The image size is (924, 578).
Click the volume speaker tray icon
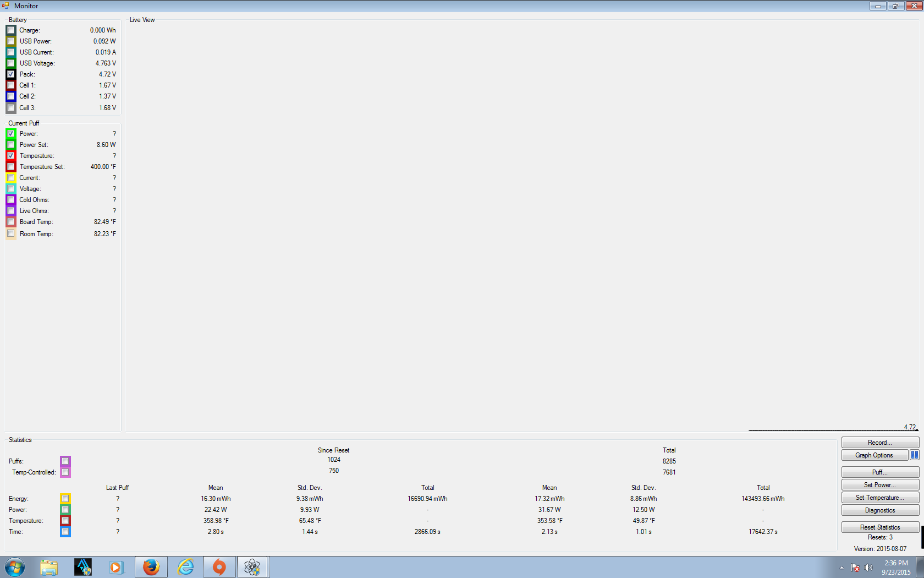tap(868, 568)
